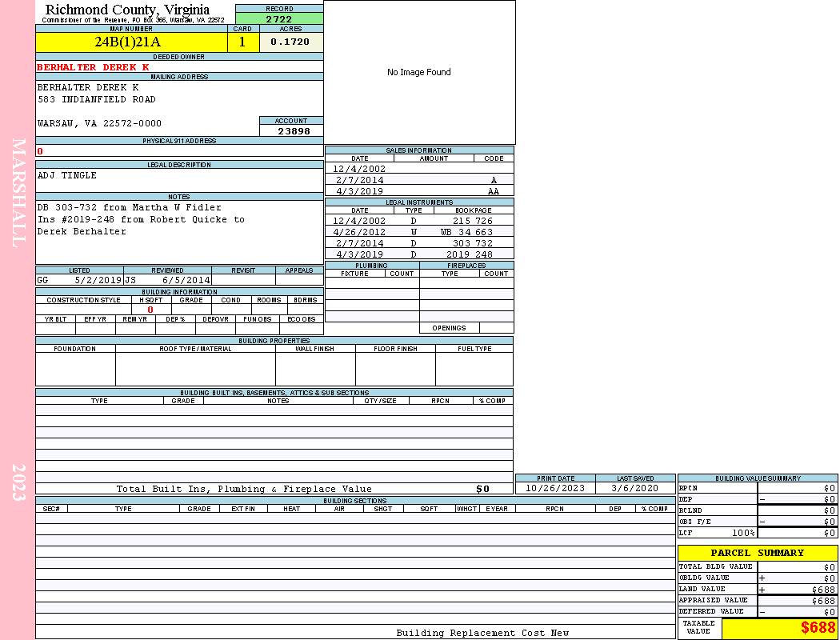The width and height of the screenshot is (840, 640).
Task: Select the last saved date 3/6/2020
Action: [x=634, y=488]
